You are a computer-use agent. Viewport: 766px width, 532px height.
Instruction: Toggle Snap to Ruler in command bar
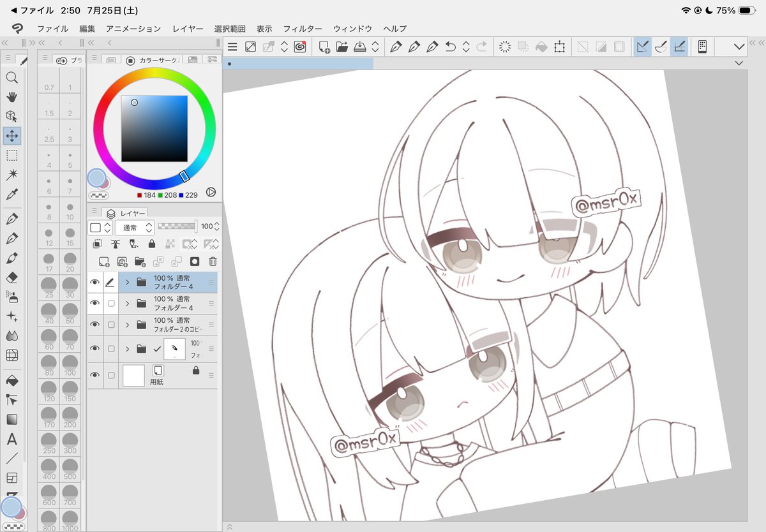click(643, 47)
